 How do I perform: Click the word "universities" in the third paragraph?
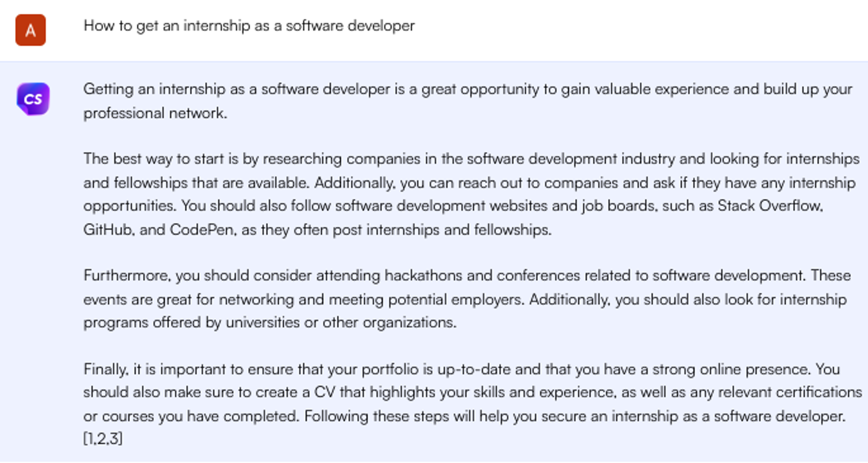263,322
